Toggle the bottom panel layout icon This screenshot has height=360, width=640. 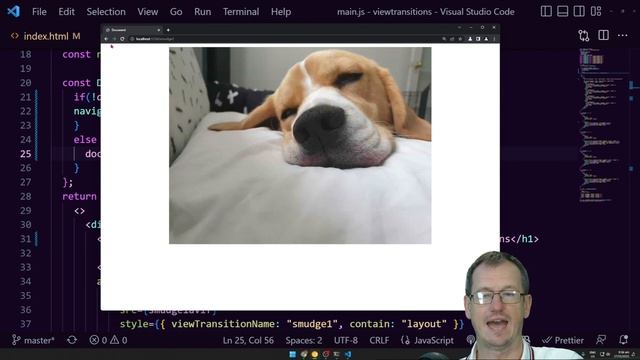tap(562, 11)
